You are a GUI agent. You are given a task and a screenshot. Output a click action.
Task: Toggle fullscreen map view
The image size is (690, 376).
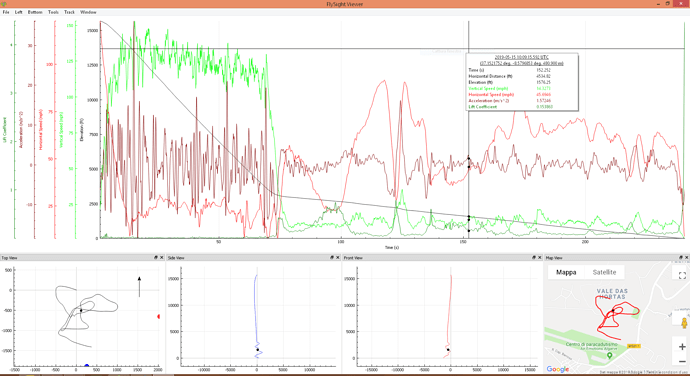tap(682, 276)
